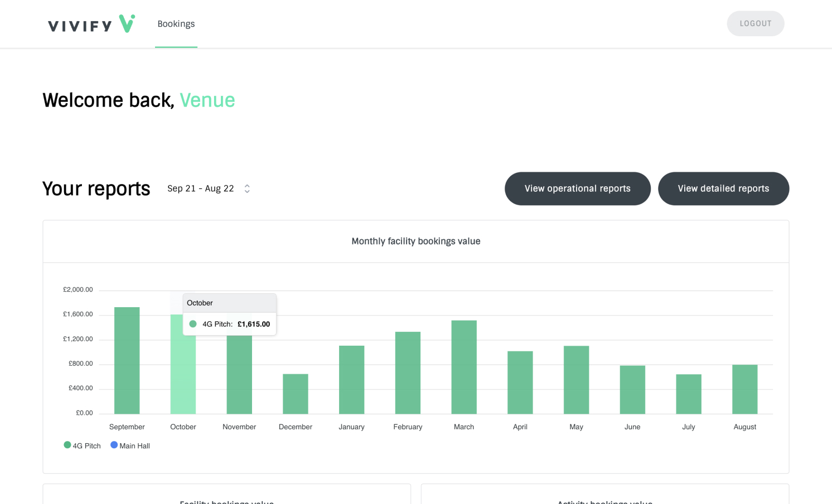
Task: Click the green dot beside 4G Pitch legend
Action: pos(67,445)
